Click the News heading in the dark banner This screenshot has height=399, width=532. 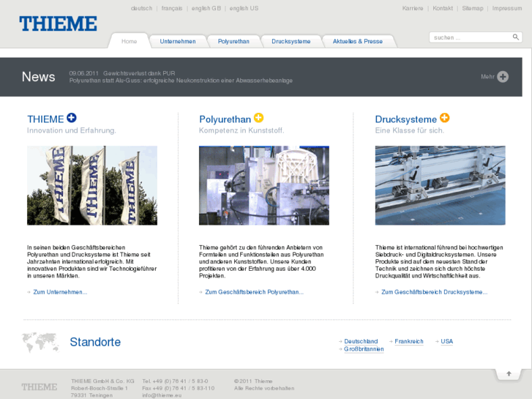click(38, 77)
